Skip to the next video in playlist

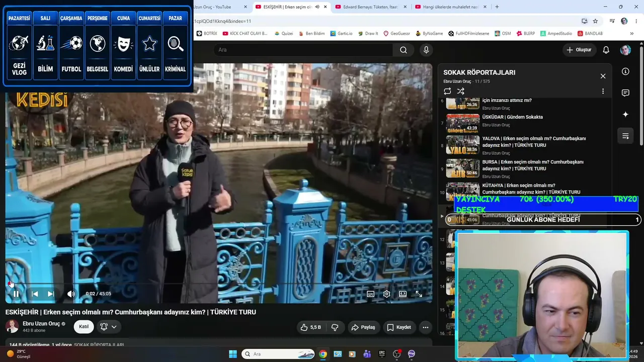pos(51,294)
